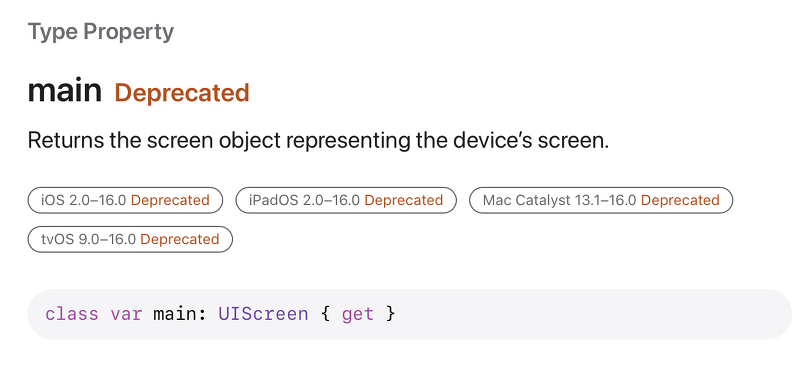This screenshot has width=800, height=365.
Task: Click the Deprecated word in iOS badge
Action: click(x=170, y=200)
